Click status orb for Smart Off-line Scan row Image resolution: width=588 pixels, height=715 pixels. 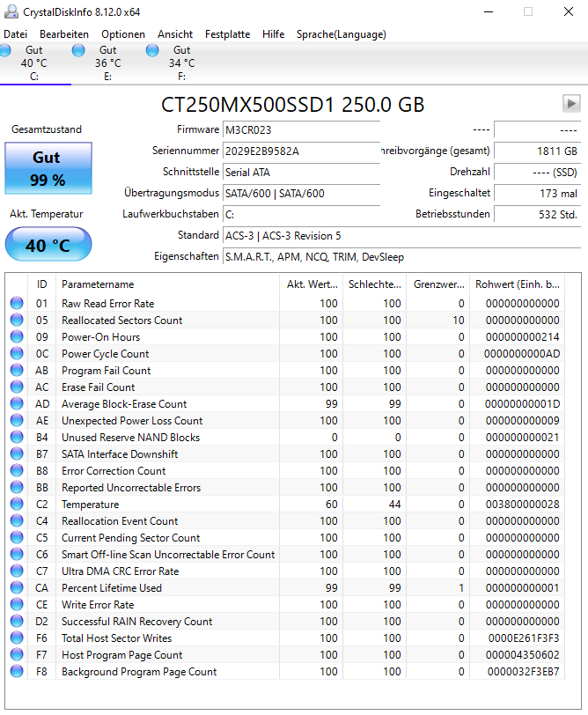[17, 554]
